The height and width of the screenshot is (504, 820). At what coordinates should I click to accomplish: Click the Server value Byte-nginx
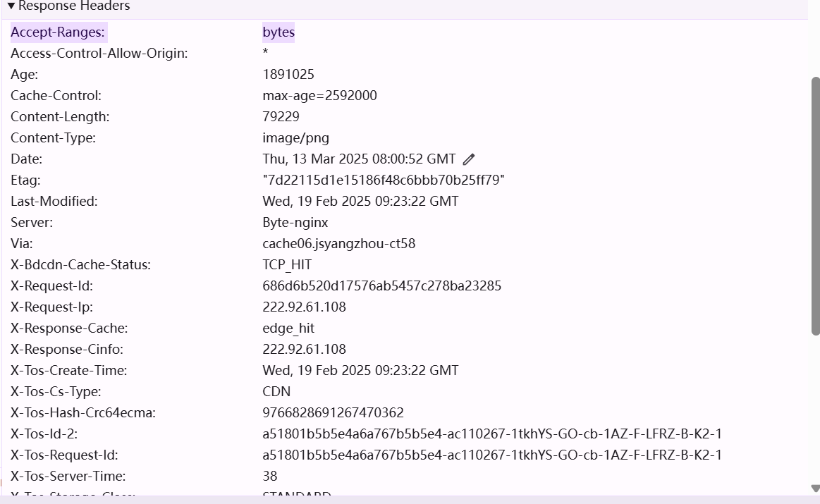(x=295, y=222)
